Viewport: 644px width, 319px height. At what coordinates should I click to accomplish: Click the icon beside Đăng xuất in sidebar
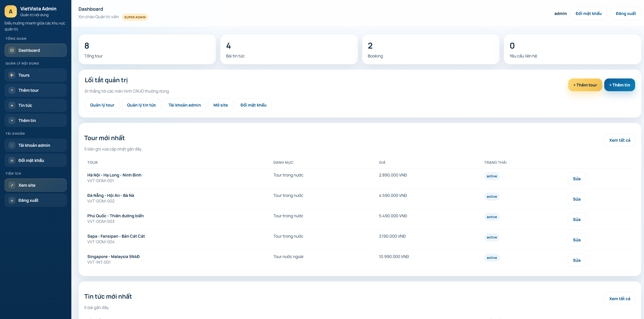coord(12,200)
